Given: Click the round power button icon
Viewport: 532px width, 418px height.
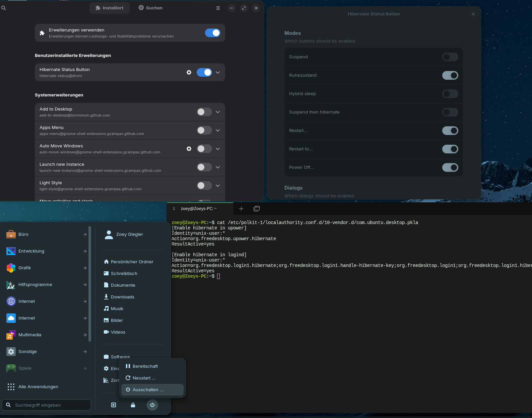Looking at the screenshot, I should click(x=152, y=405).
